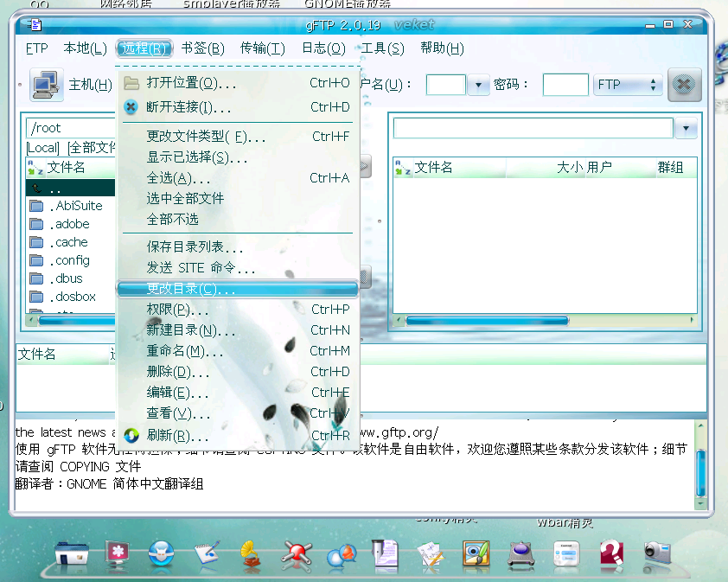Viewport: 728px width, 582px height.
Task: Open the monitor with flower dock icon
Action: (117, 553)
